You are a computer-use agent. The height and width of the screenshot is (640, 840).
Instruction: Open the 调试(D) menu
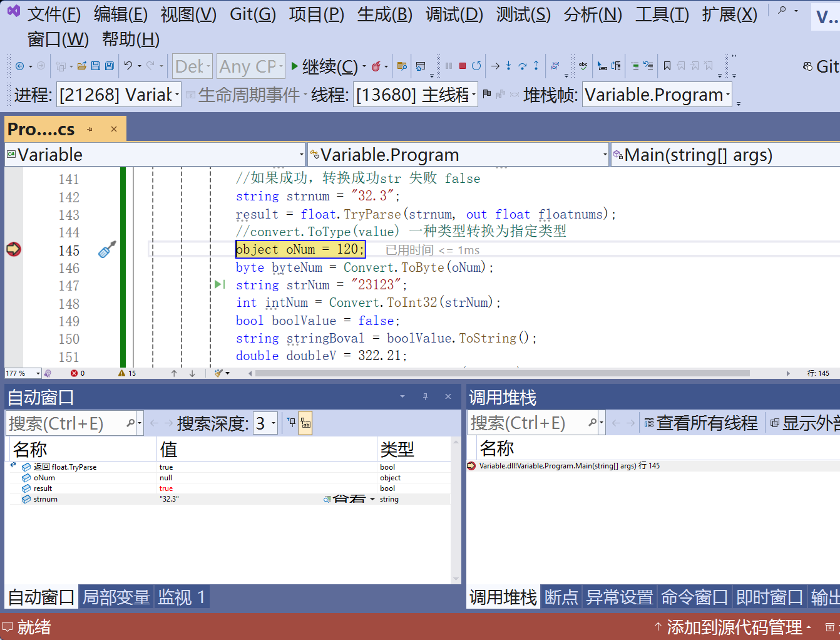click(x=454, y=14)
